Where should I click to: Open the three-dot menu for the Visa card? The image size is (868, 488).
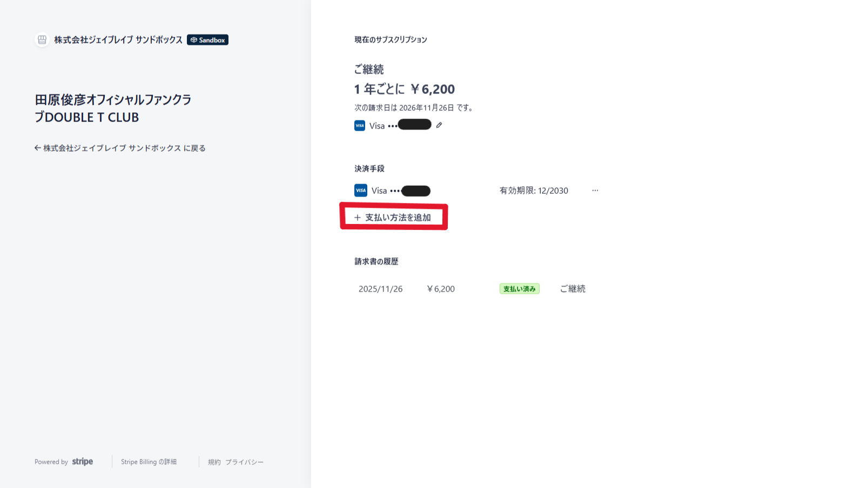[x=595, y=191]
